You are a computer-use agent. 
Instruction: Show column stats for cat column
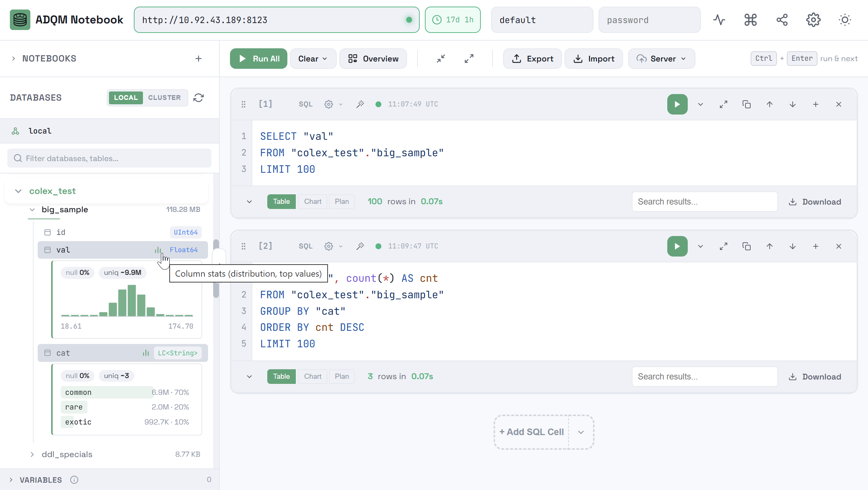146,353
